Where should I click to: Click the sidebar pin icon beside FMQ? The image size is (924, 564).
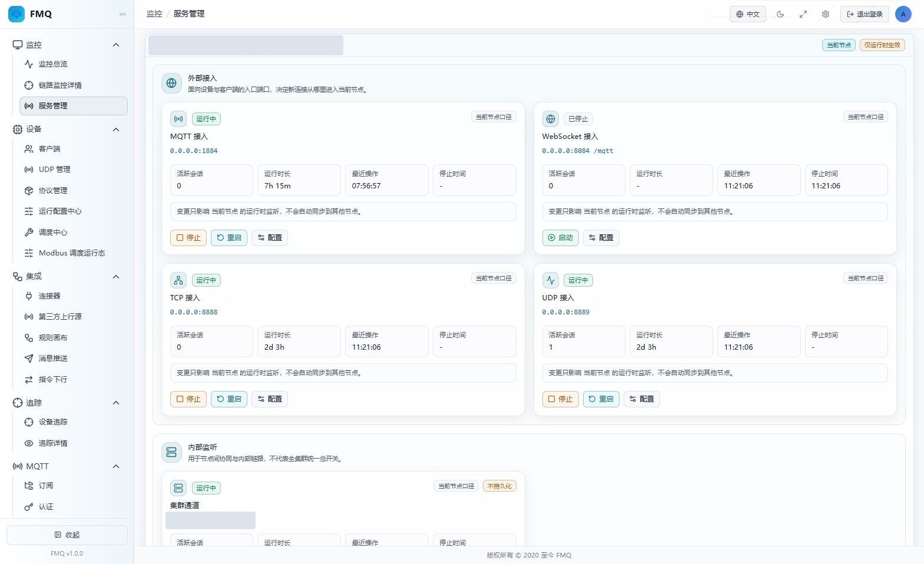[x=122, y=14]
